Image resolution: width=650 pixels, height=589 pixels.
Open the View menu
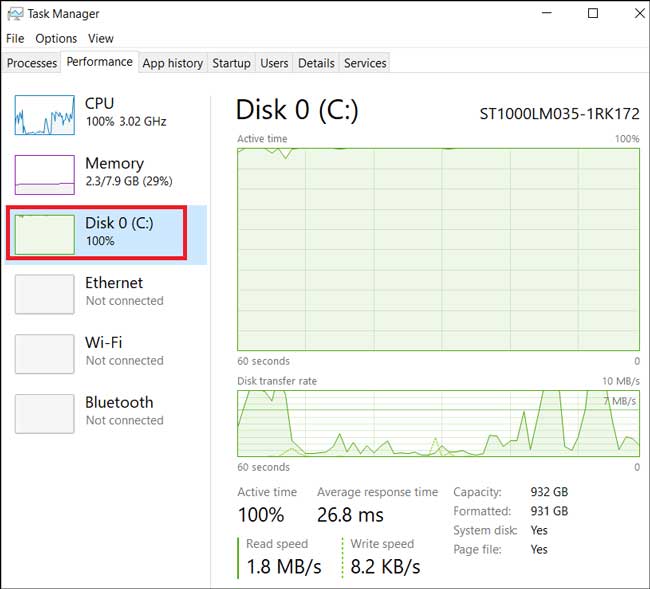coord(101,39)
